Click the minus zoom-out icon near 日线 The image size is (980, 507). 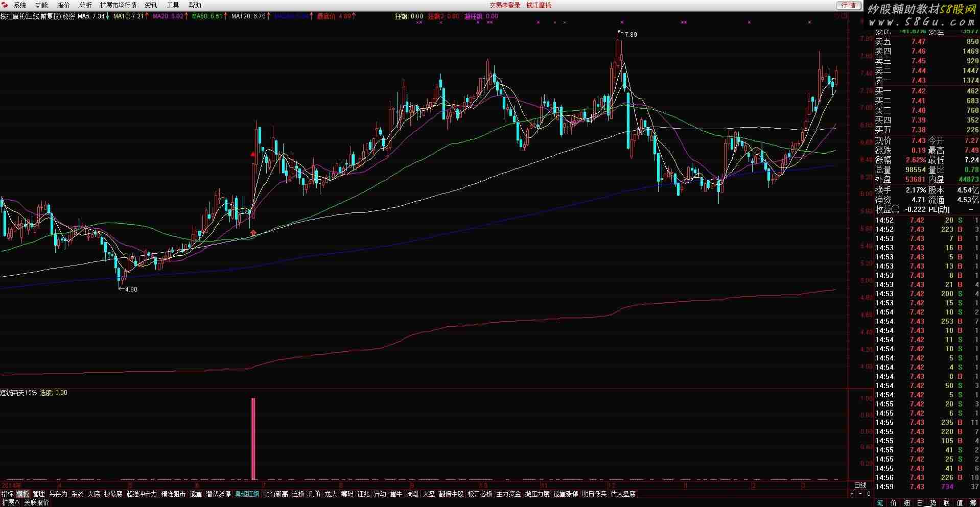click(x=860, y=494)
